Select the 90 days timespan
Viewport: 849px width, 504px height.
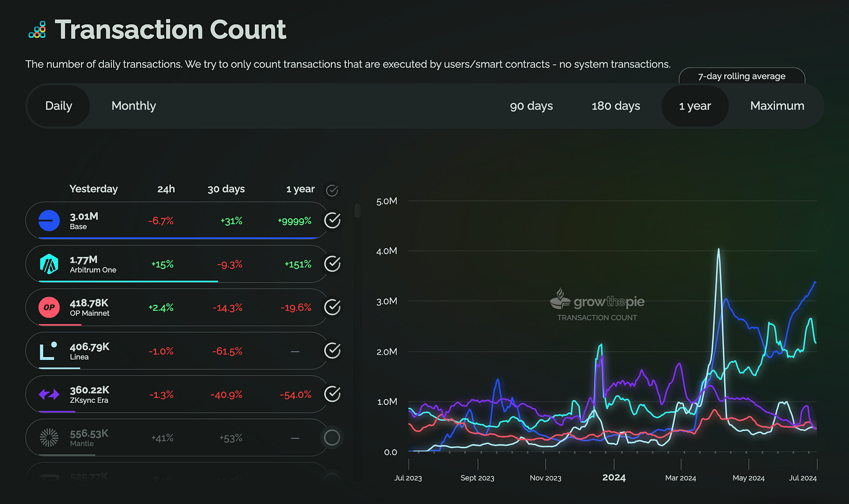(531, 106)
